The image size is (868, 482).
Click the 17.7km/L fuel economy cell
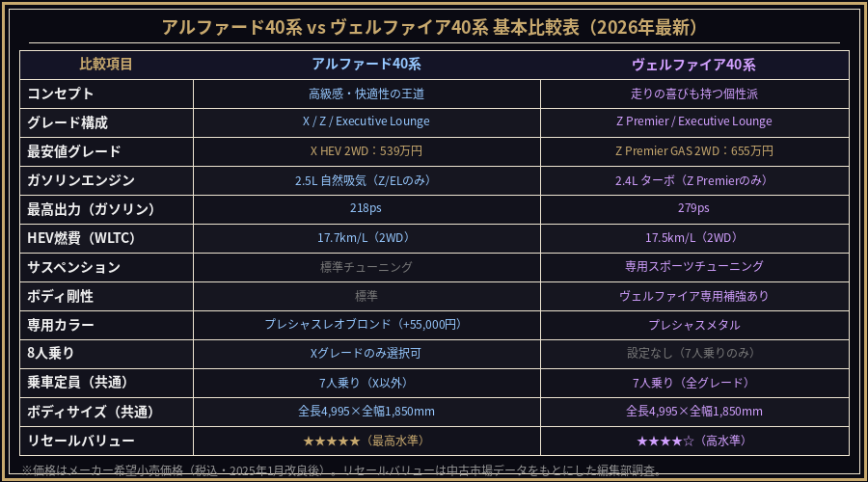pyautogui.click(x=366, y=238)
